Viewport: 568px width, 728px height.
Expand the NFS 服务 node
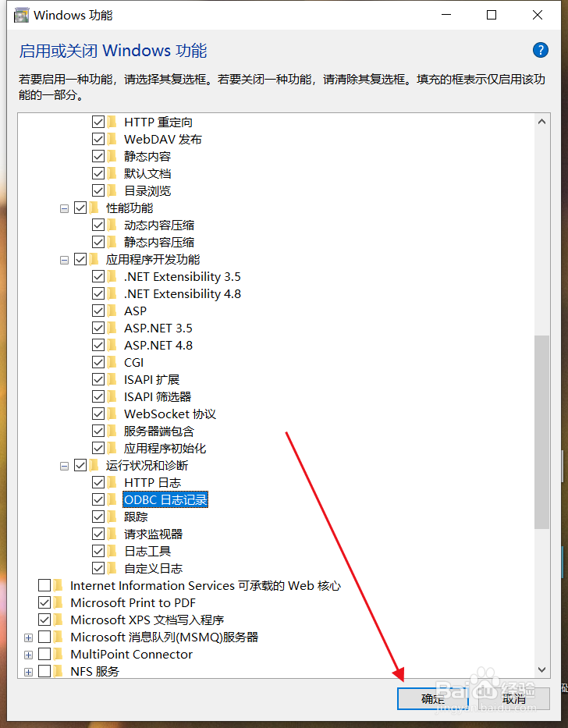coord(28,673)
